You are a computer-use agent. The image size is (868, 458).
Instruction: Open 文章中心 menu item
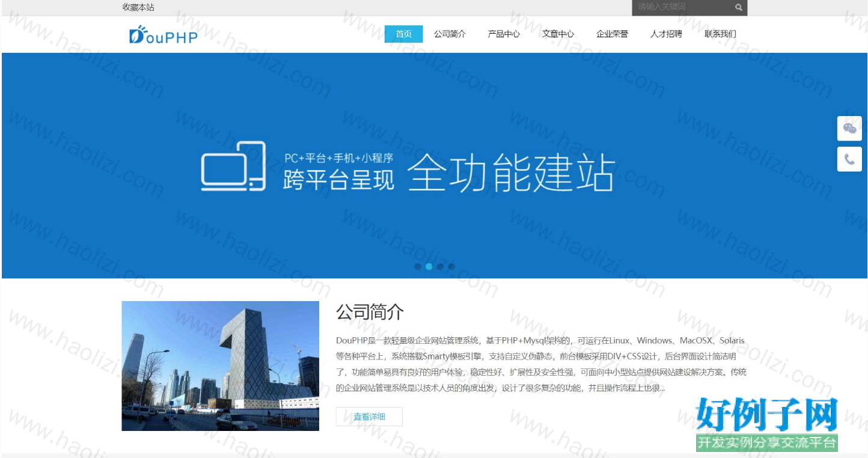pos(558,34)
